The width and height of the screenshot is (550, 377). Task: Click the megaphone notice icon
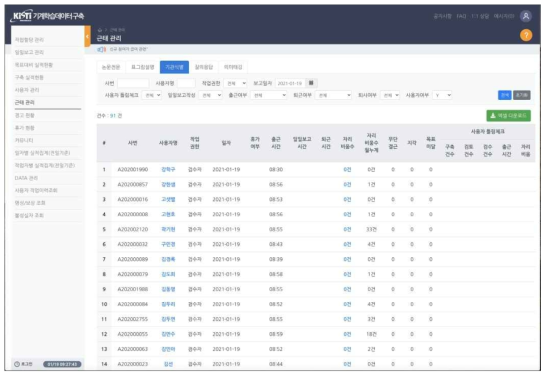click(x=101, y=49)
